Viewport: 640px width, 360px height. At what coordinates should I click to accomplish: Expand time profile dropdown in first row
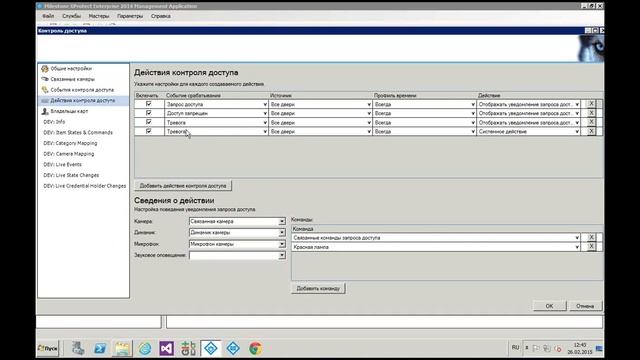click(x=473, y=104)
